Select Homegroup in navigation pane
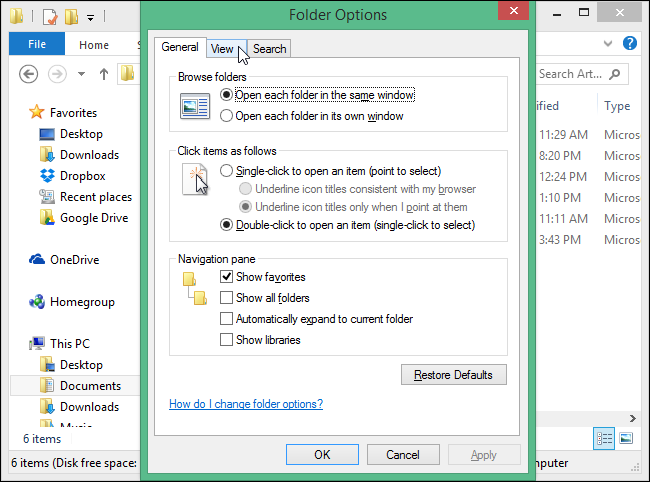 click(x=82, y=302)
